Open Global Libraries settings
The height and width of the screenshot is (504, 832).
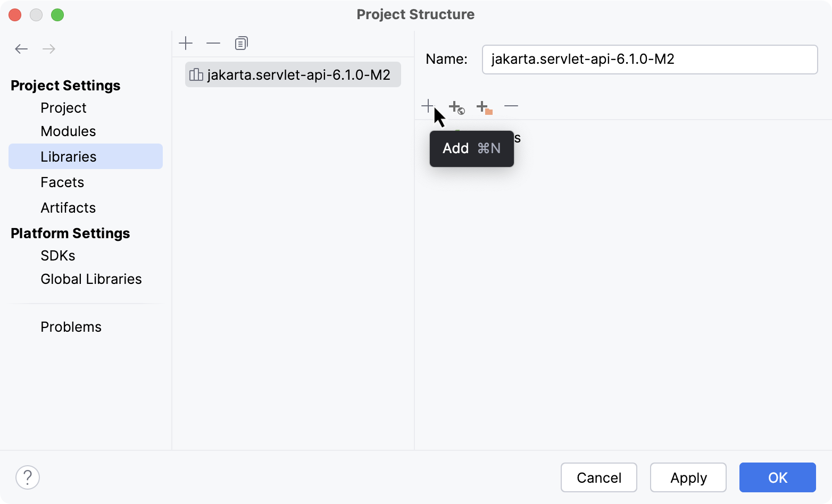click(91, 279)
